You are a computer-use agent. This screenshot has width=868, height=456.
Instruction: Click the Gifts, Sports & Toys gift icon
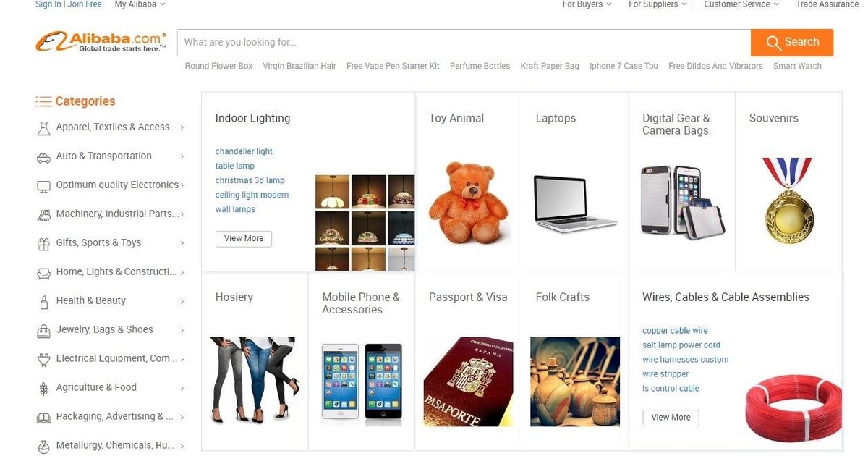[x=43, y=244]
